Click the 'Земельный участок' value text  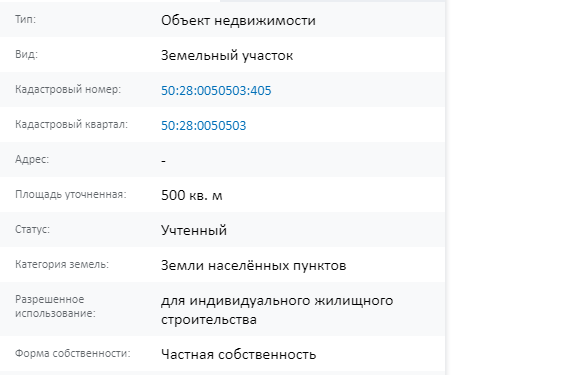coord(227,56)
